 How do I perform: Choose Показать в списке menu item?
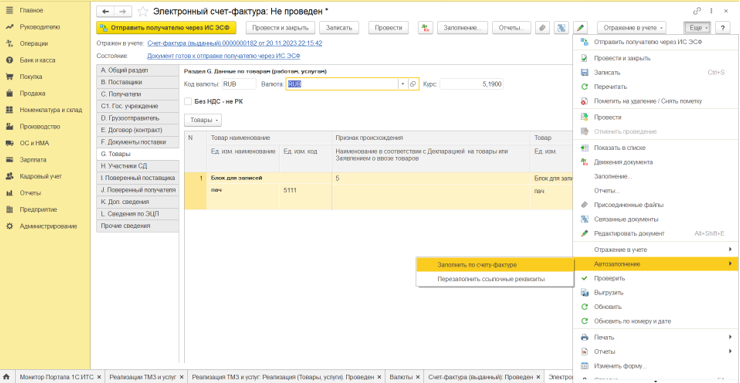(656, 148)
